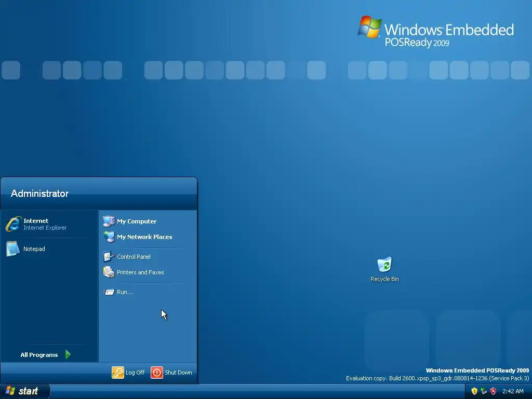532x399 pixels.
Task: Click the Shut Down button label
Action: point(179,373)
